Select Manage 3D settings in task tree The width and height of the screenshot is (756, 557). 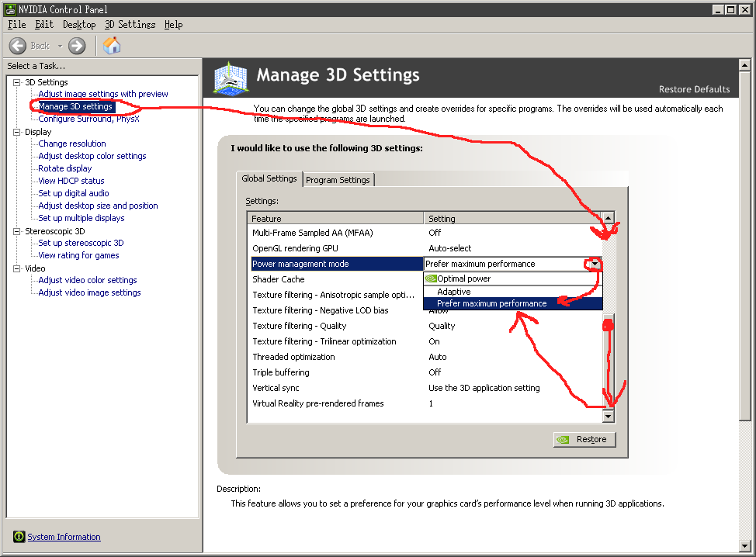pyautogui.click(x=76, y=106)
